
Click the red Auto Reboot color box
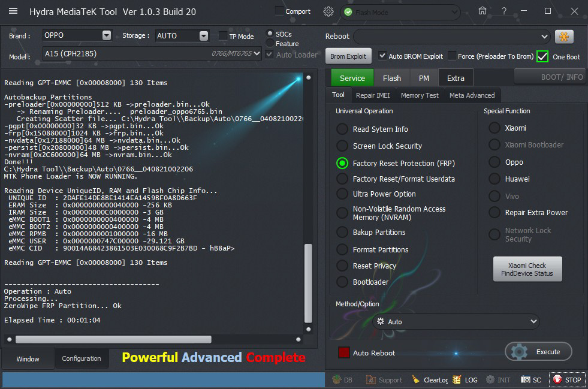click(343, 352)
